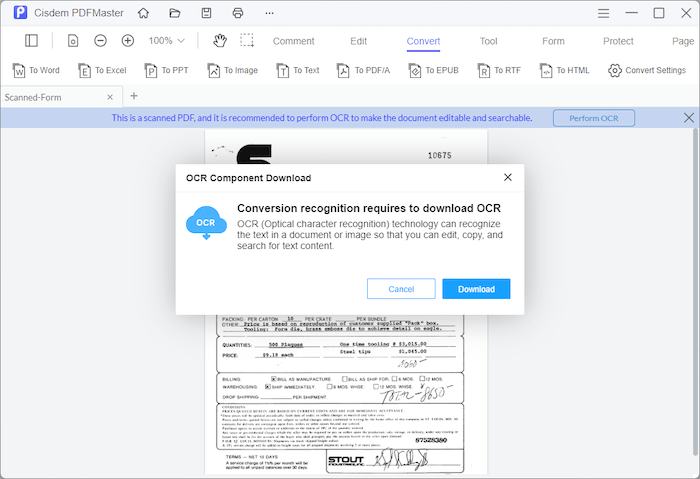Click the Home icon in title bar
This screenshot has width=700, height=479.
click(143, 13)
